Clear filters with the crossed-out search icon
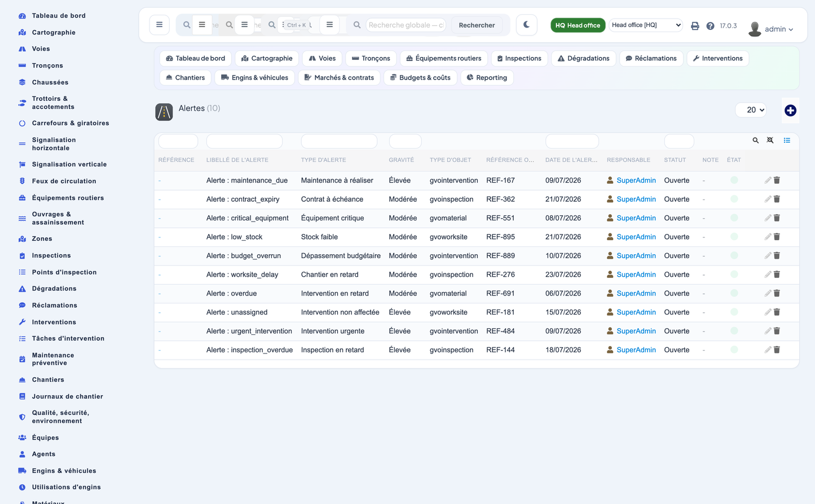Screen dimensions: 815x504 pyautogui.click(x=770, y=140)
